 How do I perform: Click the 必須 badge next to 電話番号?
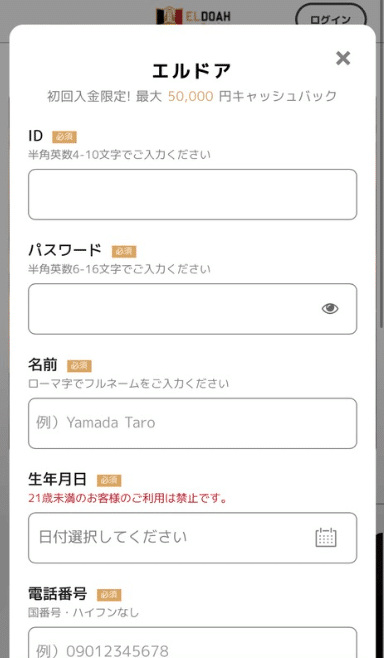109,595
